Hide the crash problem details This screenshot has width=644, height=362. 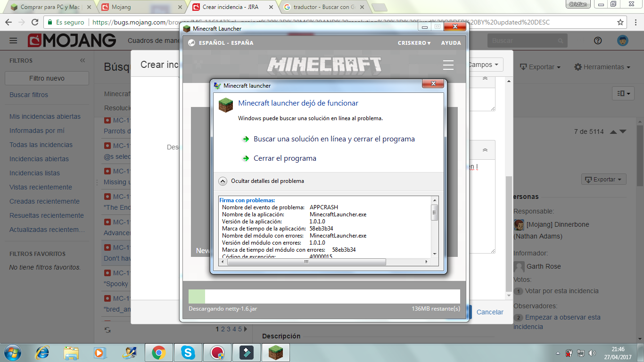(223, 181)
